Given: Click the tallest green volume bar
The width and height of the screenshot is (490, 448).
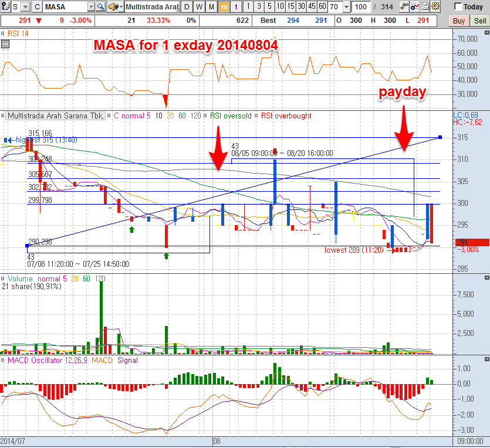Looking at the screenshot, I should [x=102, y=317].
